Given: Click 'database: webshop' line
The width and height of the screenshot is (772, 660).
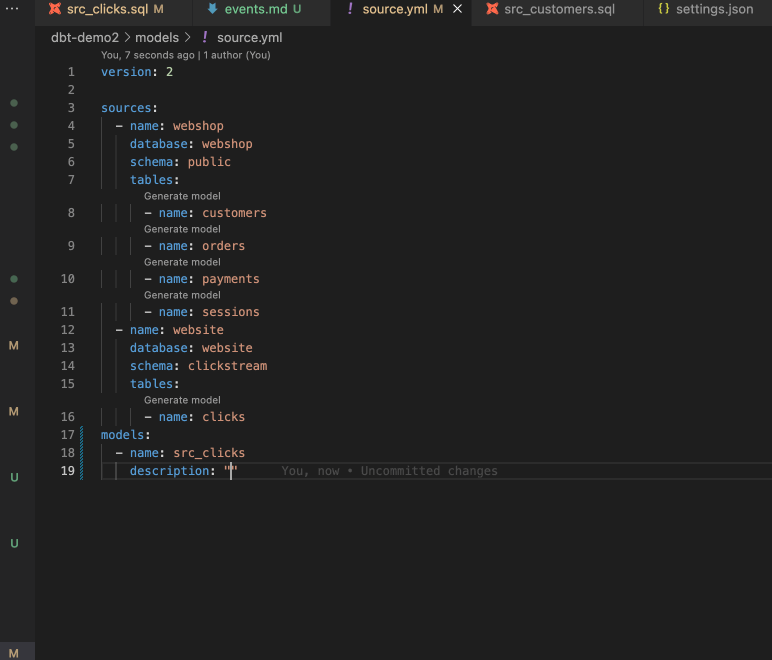Looking at the screenshot, I should tap(191, 144).
